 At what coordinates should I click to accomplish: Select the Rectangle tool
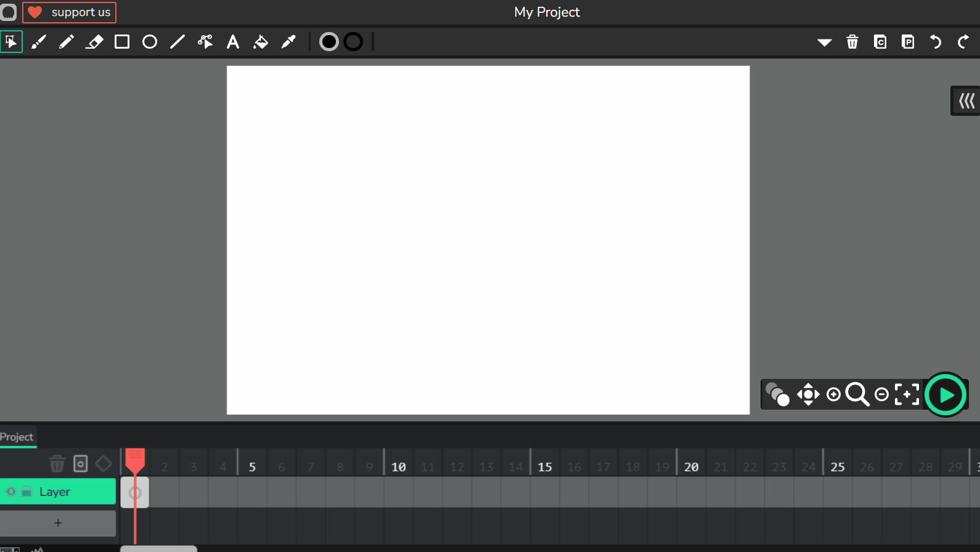point(122,42)
